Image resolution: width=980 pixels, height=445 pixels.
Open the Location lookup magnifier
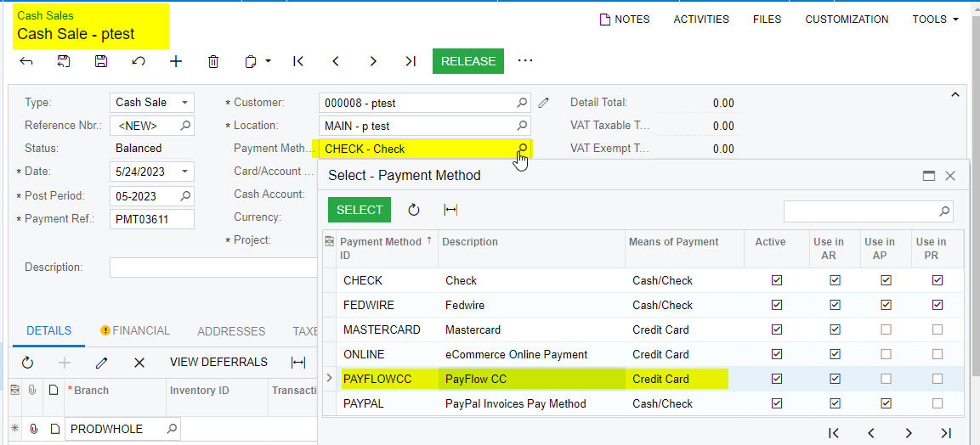pyautogui.click(x=522, y=126)
